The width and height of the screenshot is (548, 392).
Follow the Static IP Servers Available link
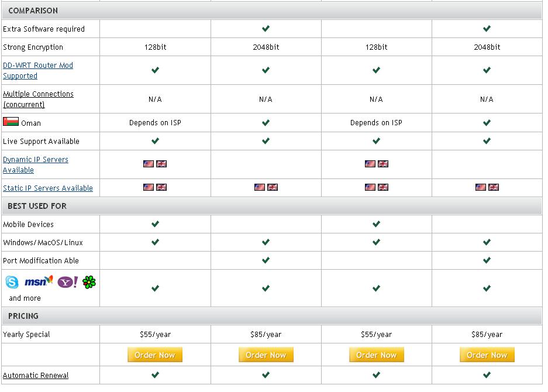(48, 188)
